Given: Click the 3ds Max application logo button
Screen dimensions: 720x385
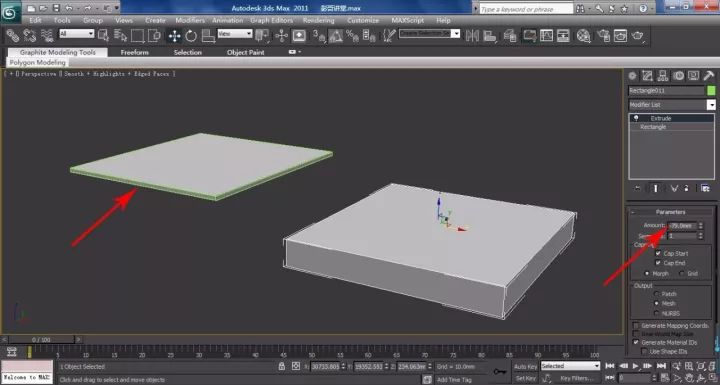Looking at the screenshot, I should 10,12.
